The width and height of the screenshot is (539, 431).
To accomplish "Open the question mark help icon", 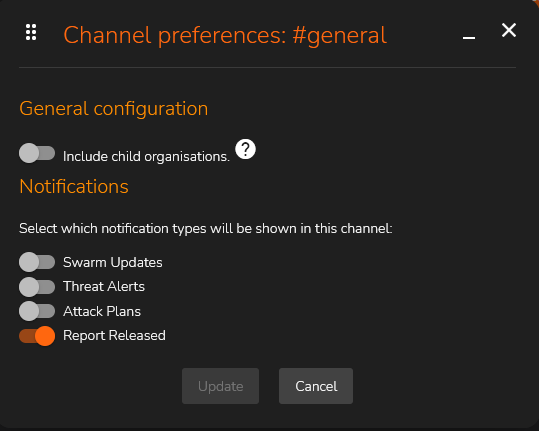I will [x=245, y=149].
